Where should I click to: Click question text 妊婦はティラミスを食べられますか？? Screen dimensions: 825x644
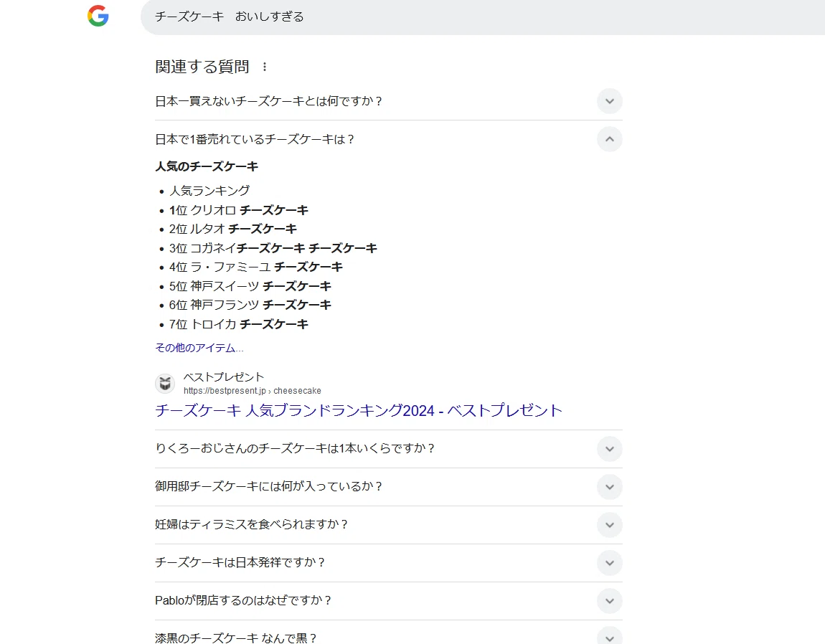252,524
